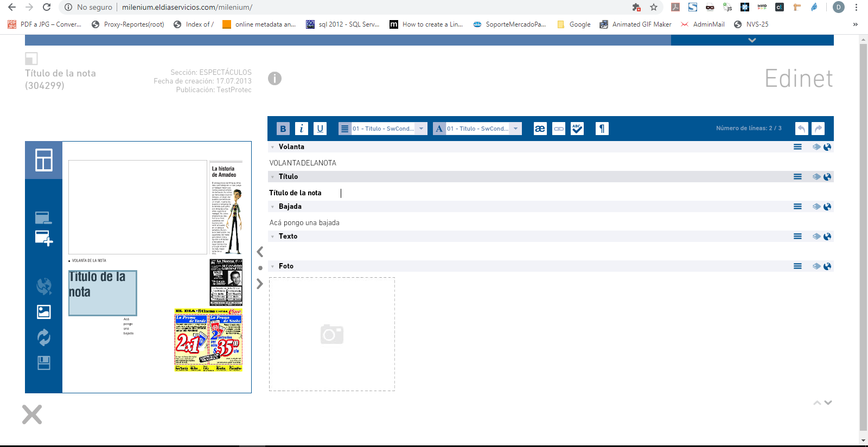Open the Texto row hamburger menu

point(797,237)
